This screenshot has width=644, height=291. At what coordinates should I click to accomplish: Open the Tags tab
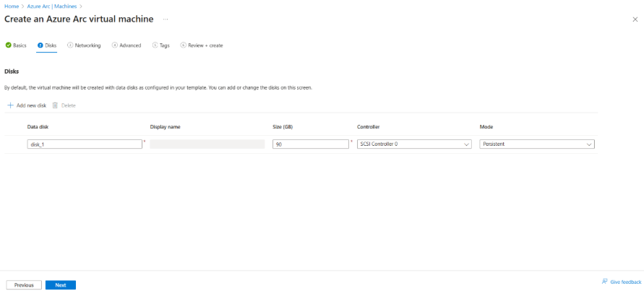coord(161,45)
